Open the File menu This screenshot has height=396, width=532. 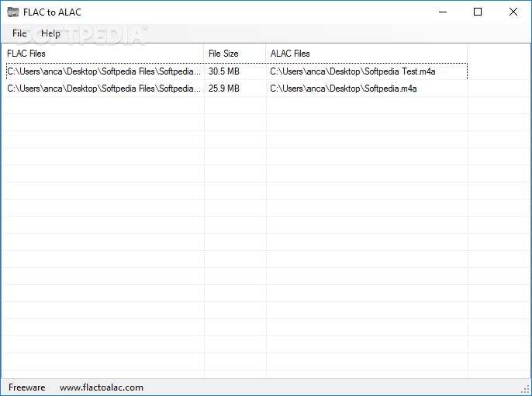point(19,33)
